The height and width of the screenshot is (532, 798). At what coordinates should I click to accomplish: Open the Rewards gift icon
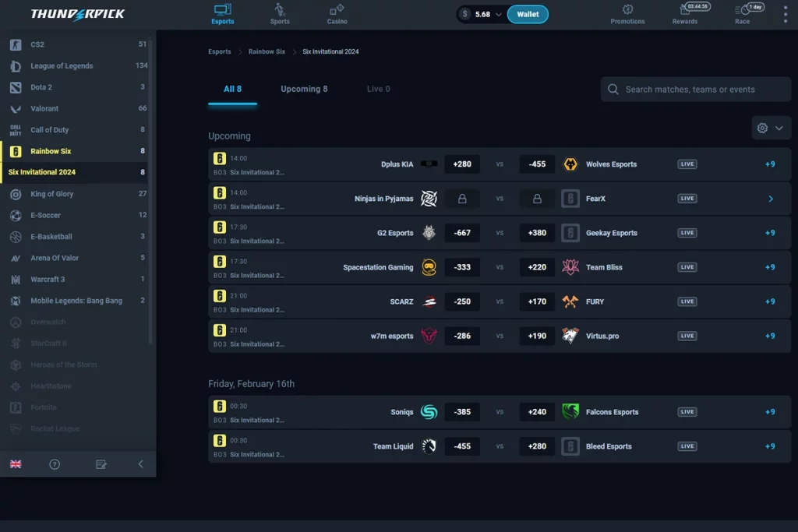[x=684, y=9]
